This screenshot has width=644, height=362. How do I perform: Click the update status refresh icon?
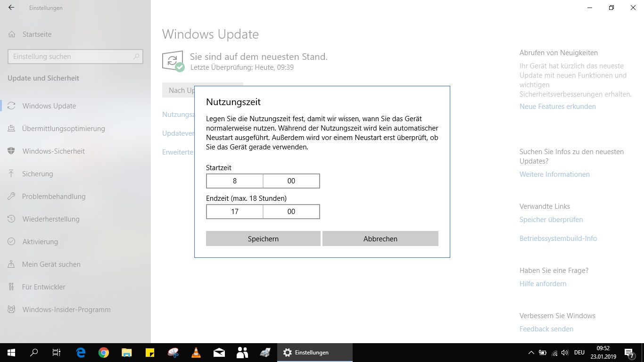173,61
